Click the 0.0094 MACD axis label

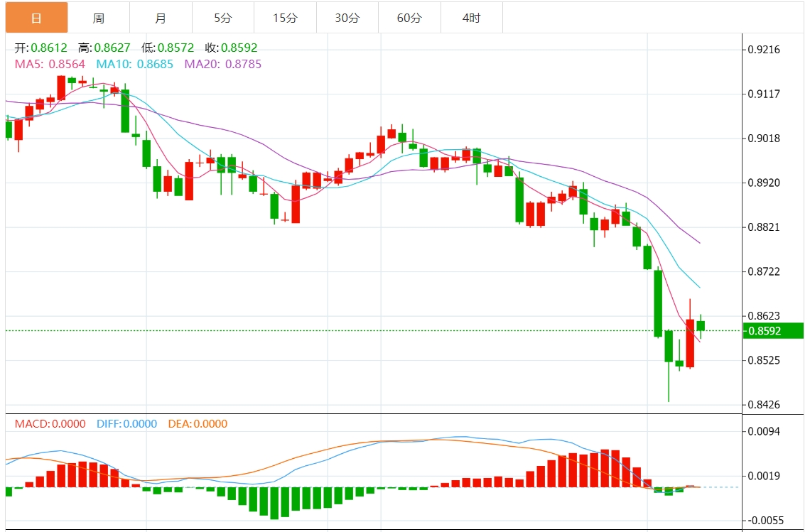tap(764, 431)
